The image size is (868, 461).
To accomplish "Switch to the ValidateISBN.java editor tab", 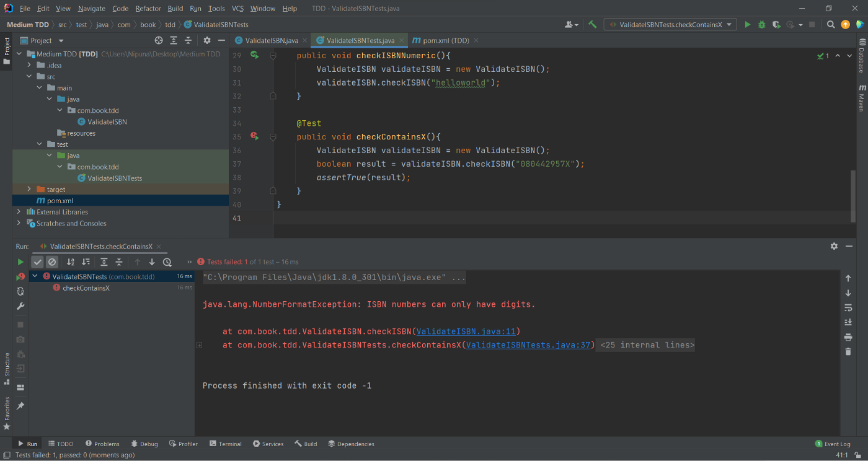I will pyautogui.click(x=271, y=40).
